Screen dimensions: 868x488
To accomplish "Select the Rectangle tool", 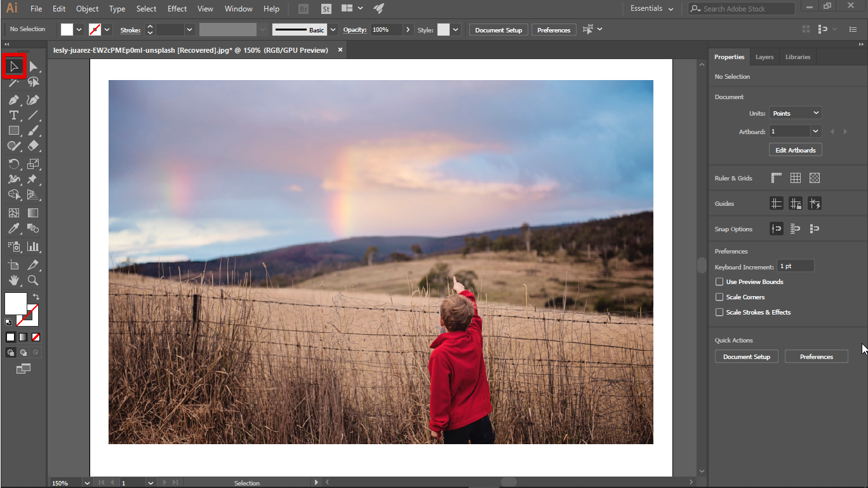I will point(13,130).
